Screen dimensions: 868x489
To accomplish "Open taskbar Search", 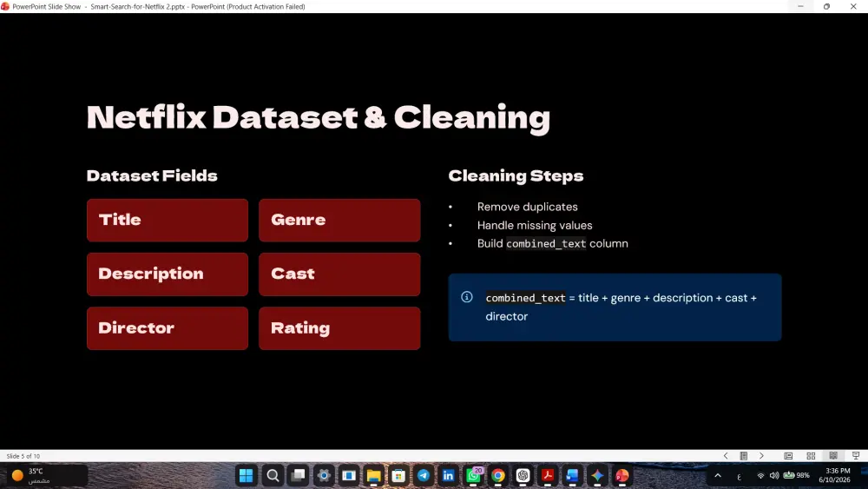I will [273, 475].
